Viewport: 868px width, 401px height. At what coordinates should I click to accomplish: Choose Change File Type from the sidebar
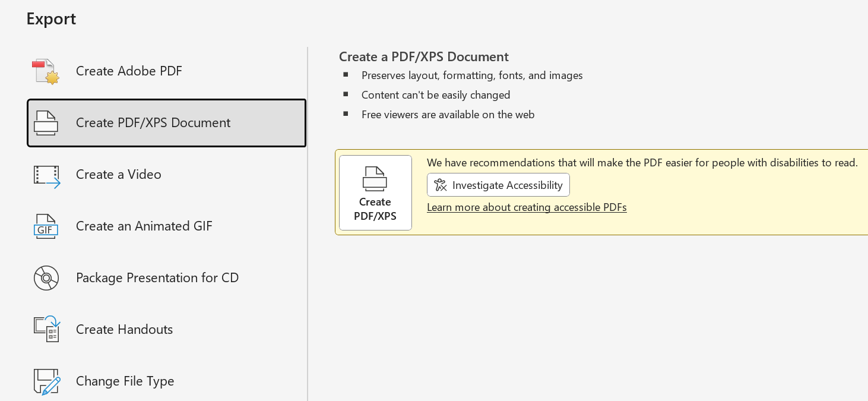pyautogui.click(x=125, y=381)
